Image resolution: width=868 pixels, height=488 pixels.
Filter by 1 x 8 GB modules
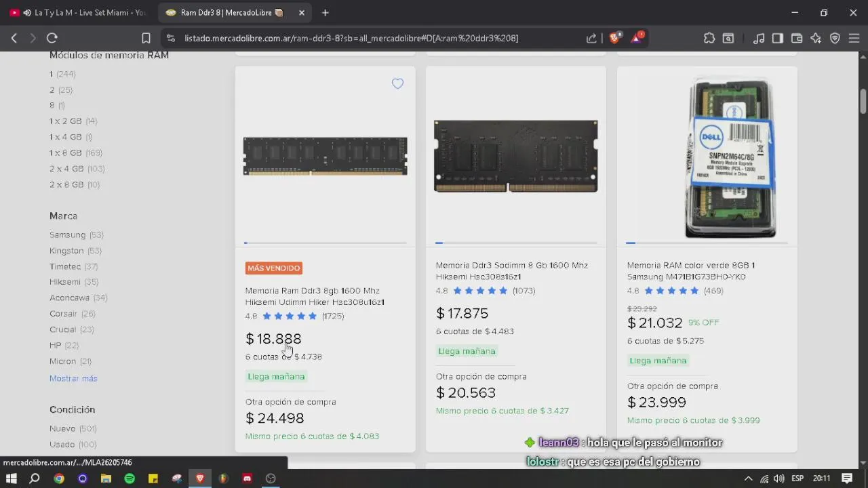click(76, 152)
